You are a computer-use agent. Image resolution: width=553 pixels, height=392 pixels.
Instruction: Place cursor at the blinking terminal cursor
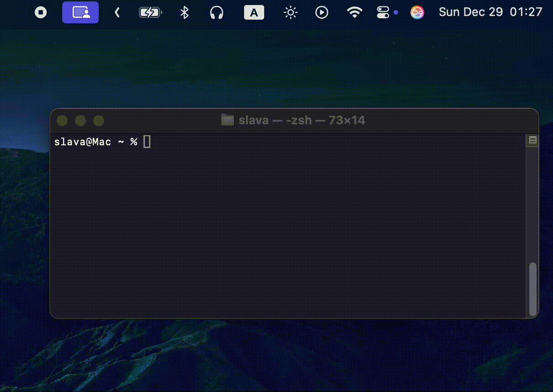coord(146,142)
